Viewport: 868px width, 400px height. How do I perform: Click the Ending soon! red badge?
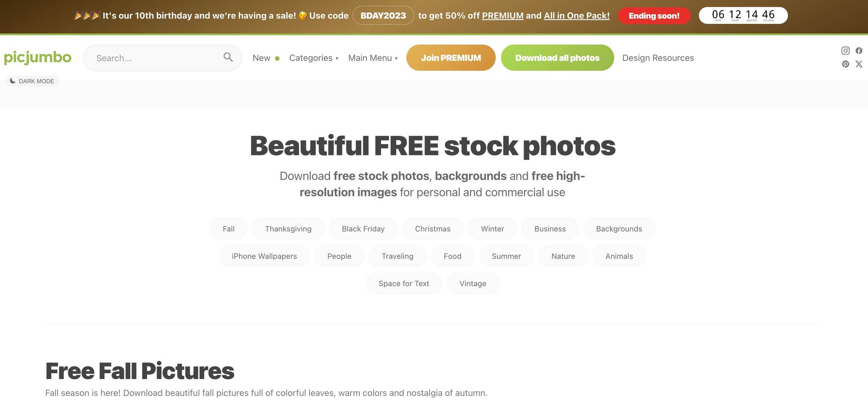pos(654,16)
